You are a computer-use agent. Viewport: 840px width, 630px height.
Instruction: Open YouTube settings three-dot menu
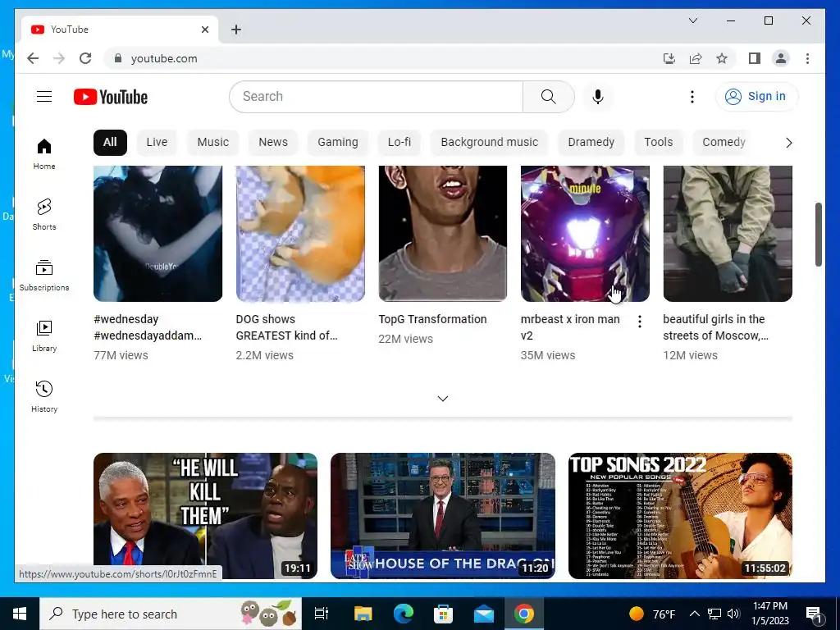pyautogui.click(x=692, y=97)
